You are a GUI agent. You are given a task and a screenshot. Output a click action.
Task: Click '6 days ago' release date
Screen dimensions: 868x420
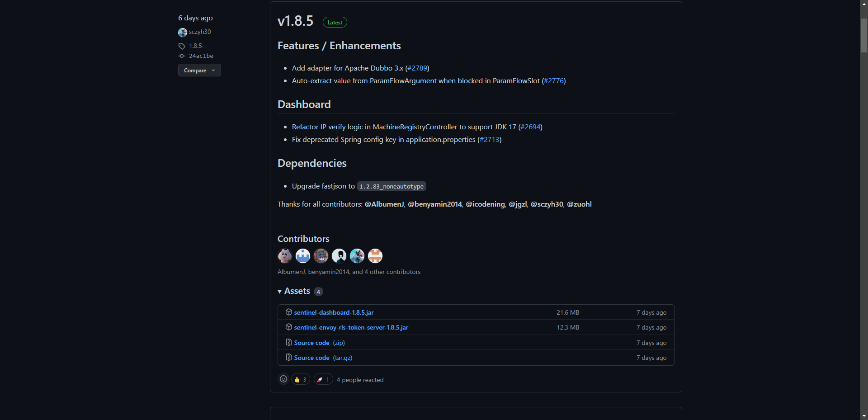pos(195,18)
